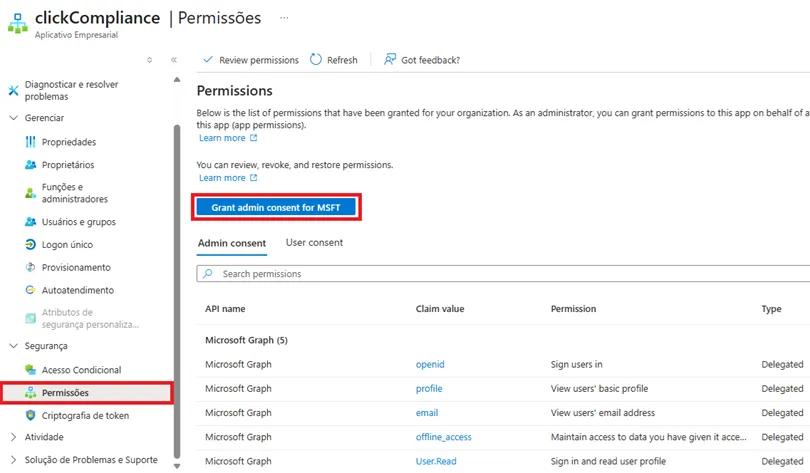Click the external link icon after second Learn more
This screenshot has height=473, width=810.
pos(254,178)
